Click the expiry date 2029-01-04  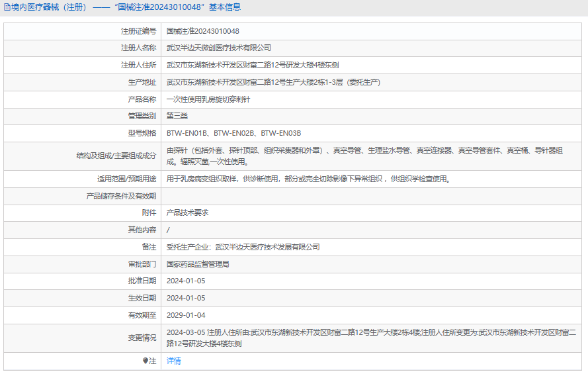tap(186, 315)
